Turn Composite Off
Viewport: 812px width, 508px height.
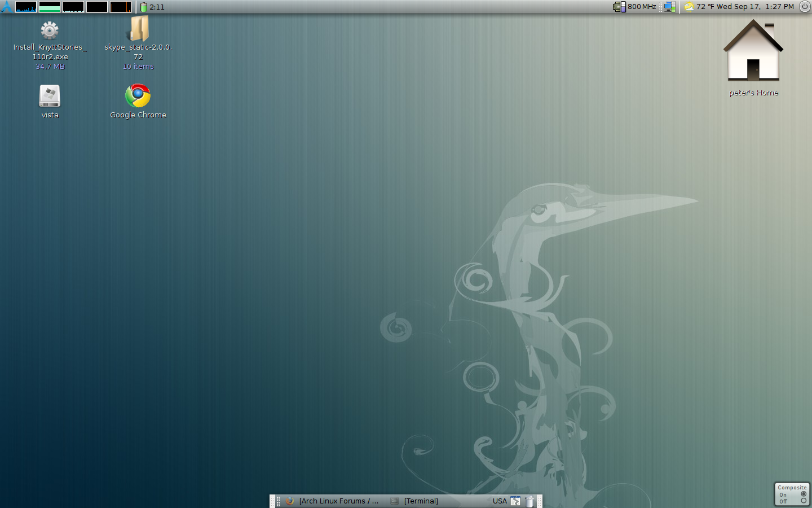pos(804,501)
